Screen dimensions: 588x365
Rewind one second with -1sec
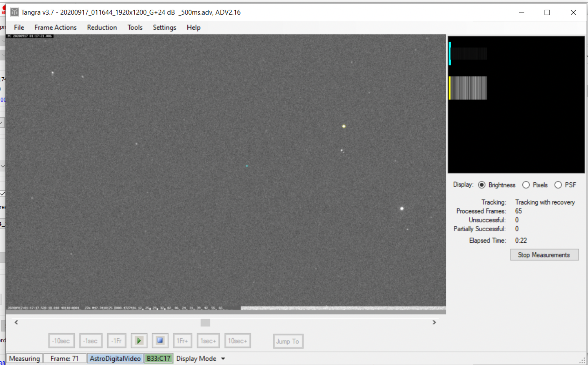pyautogui.click(x=90, y=341)
